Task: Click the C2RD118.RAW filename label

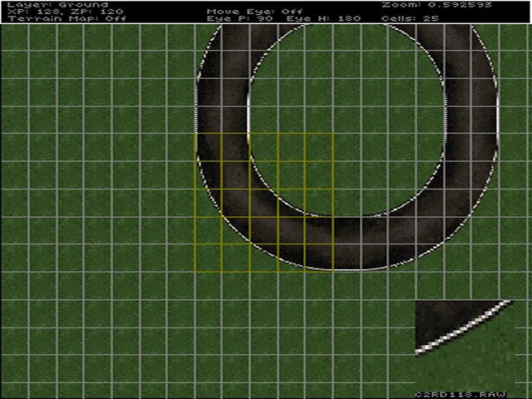Action: point(455,394)
